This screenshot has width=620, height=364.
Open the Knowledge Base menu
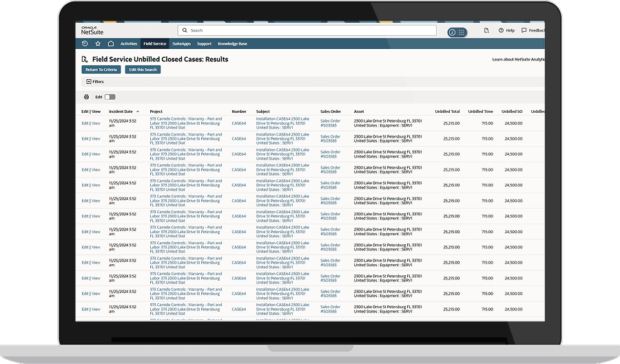pos(233,44)
